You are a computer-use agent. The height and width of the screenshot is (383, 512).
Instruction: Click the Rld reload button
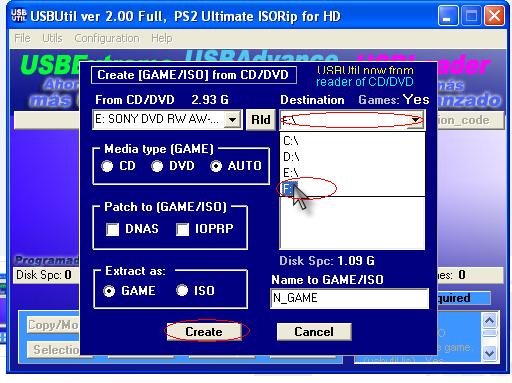click(x=261, y=119)
